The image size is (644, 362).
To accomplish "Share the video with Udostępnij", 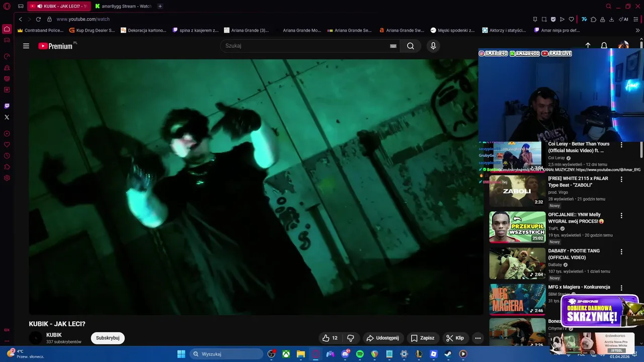I will [382, 338].
